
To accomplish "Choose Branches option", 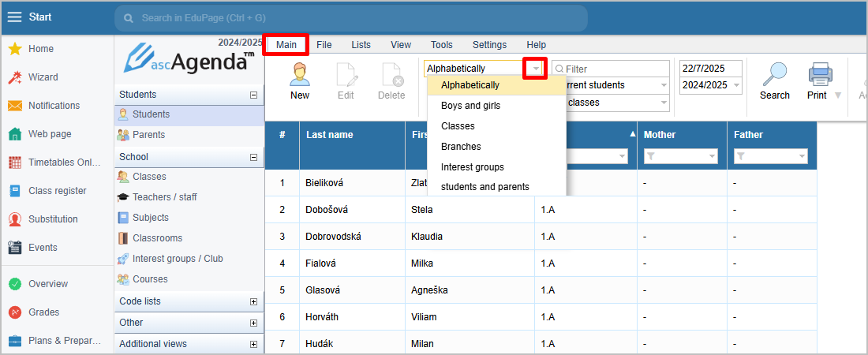I will point(496,147).
